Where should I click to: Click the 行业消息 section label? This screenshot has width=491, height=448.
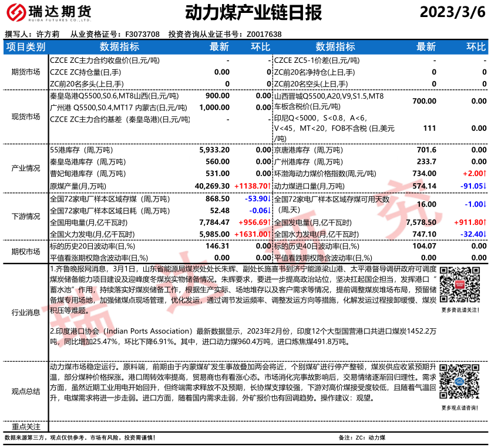tap(26, 312)
